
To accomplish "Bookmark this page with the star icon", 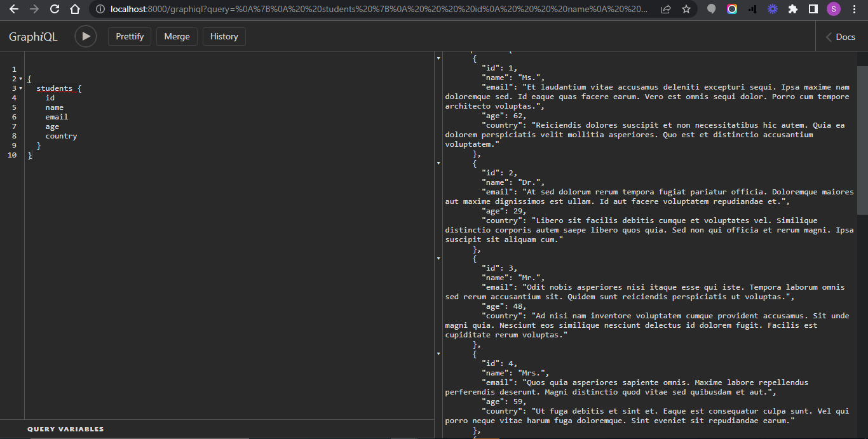I will point(686,10).
